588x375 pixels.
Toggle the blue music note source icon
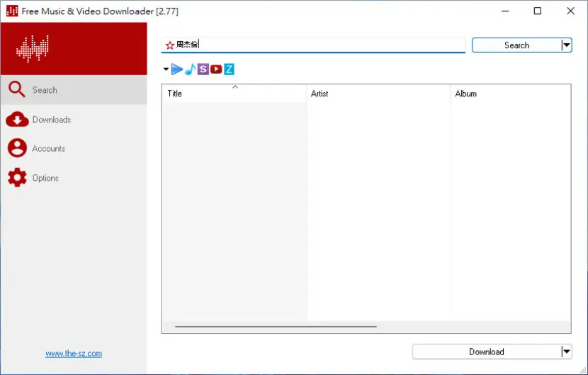[191, 69]
